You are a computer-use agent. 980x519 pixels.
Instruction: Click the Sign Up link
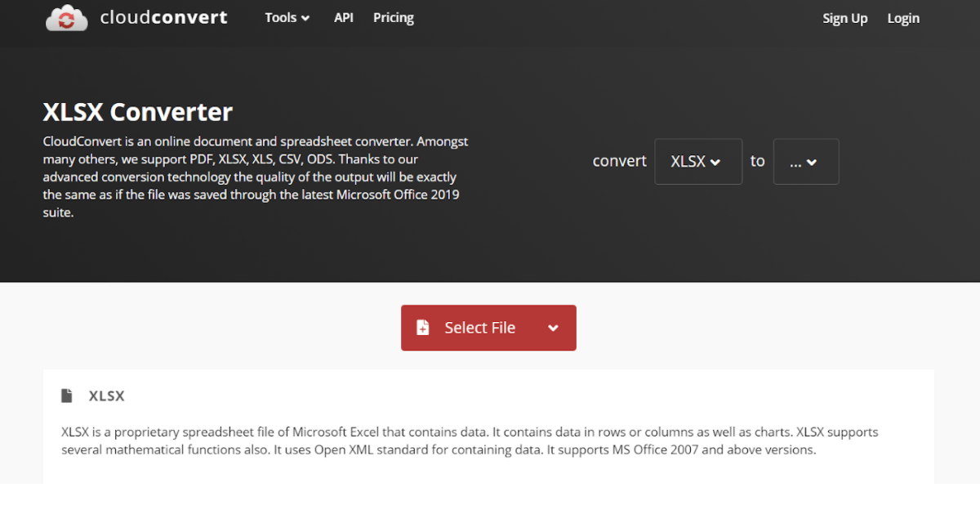point(844,18)
